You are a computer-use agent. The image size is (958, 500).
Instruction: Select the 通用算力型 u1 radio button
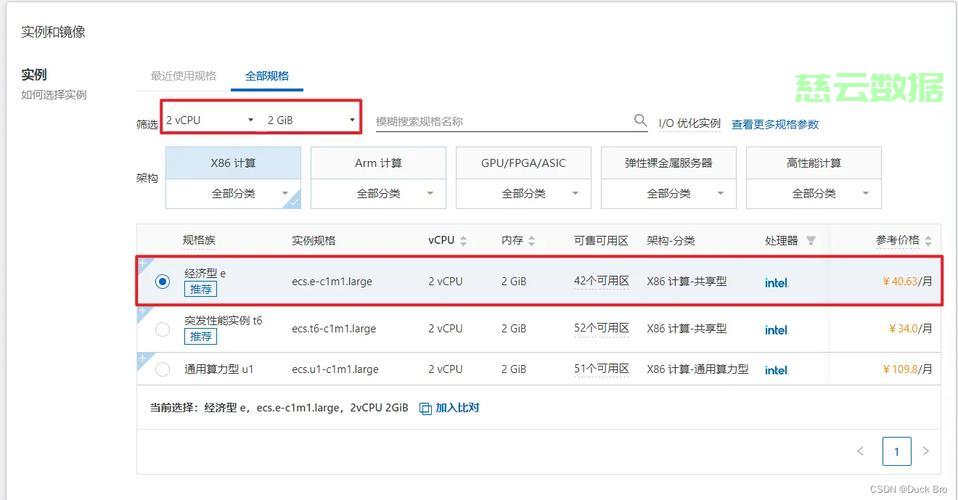click(163, 369)
